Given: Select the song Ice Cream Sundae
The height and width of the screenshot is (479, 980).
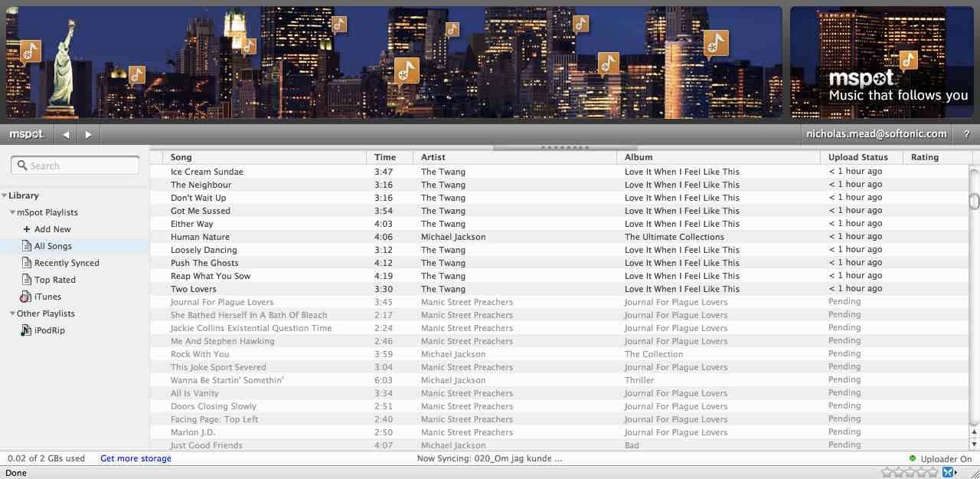Looking at the screenshot, I should pos(207,172).
